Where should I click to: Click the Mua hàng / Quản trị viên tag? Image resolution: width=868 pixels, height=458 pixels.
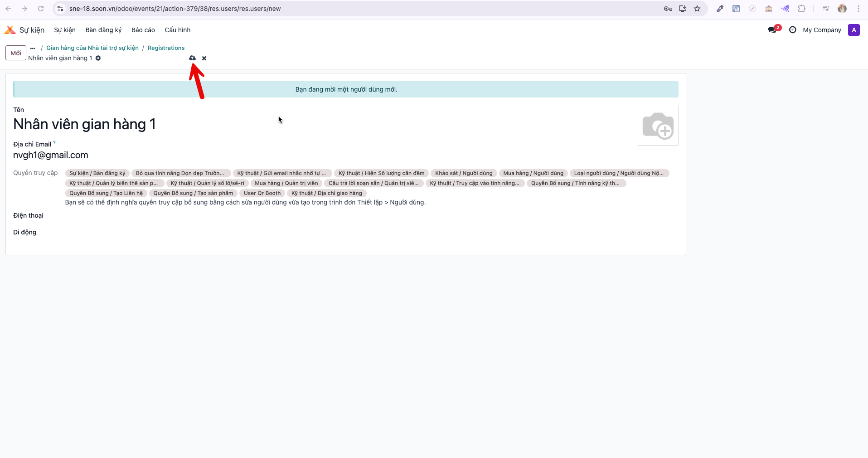click(286, 183)
